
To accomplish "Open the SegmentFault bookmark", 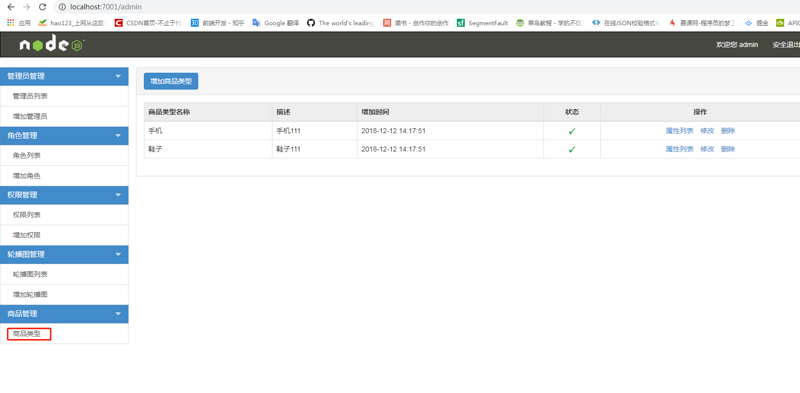I will (483, 23).
